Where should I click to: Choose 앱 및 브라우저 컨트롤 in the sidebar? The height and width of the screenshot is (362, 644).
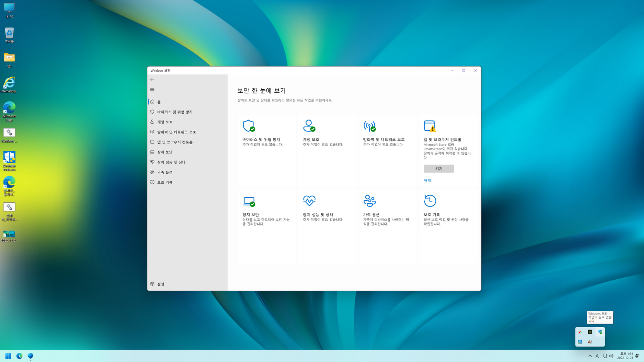[x=187, y=142]
